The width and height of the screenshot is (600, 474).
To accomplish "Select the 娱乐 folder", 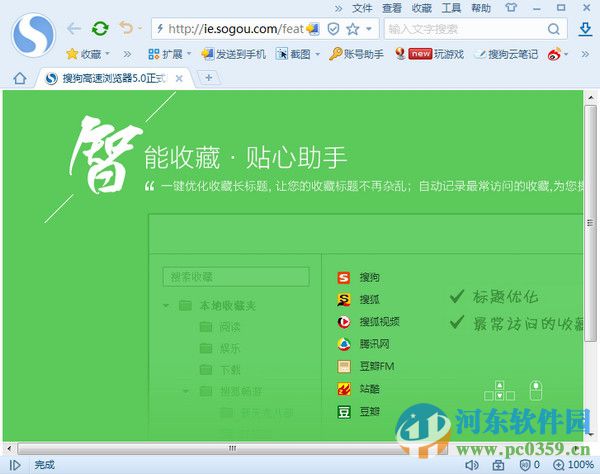I will pyautogui.click(x=220, y=349).
